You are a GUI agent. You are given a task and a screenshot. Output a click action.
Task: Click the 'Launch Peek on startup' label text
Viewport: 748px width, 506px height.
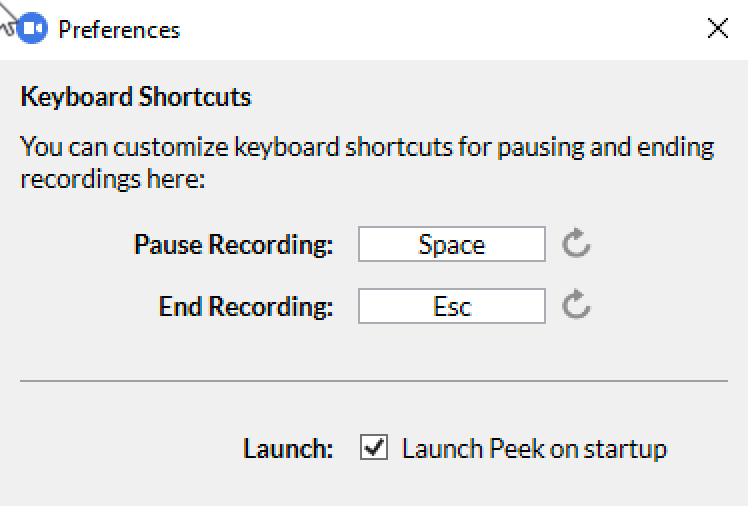[534, 449]
